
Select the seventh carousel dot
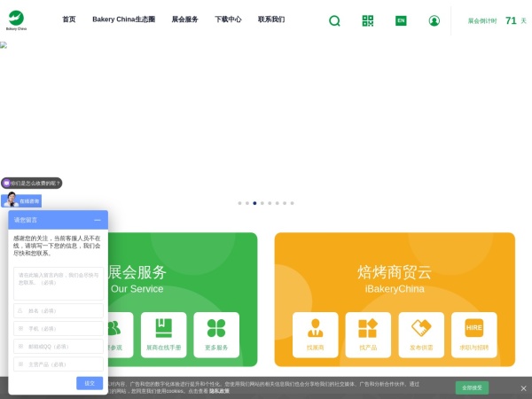pos(285,203)
